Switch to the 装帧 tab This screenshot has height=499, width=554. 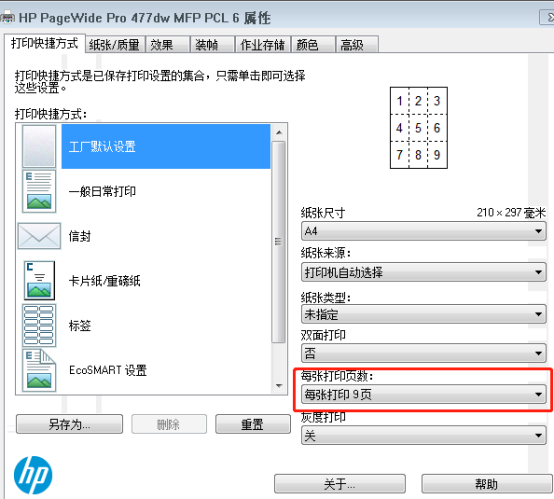212,45
